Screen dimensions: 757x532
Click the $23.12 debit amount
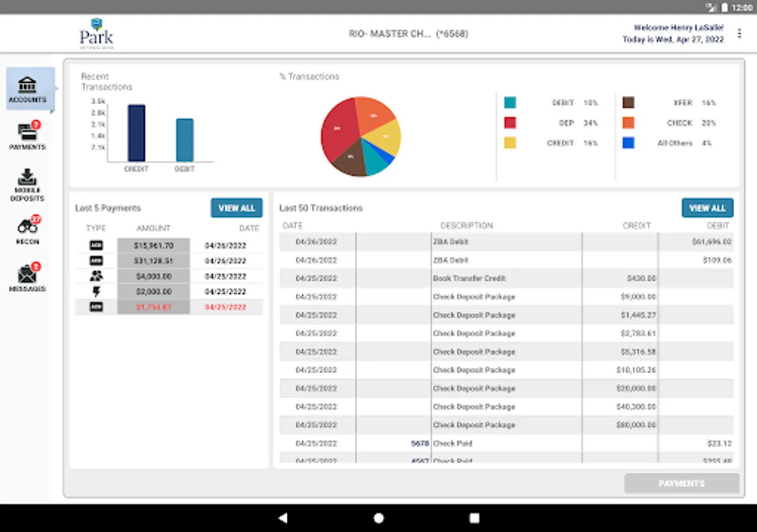719,443
